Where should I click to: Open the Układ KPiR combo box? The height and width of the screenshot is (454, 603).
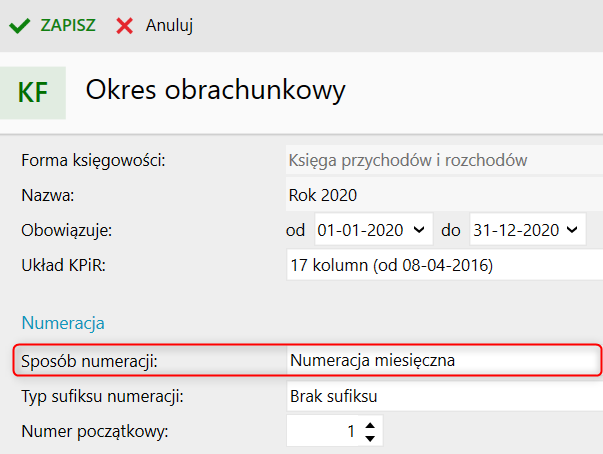[445, 265]
